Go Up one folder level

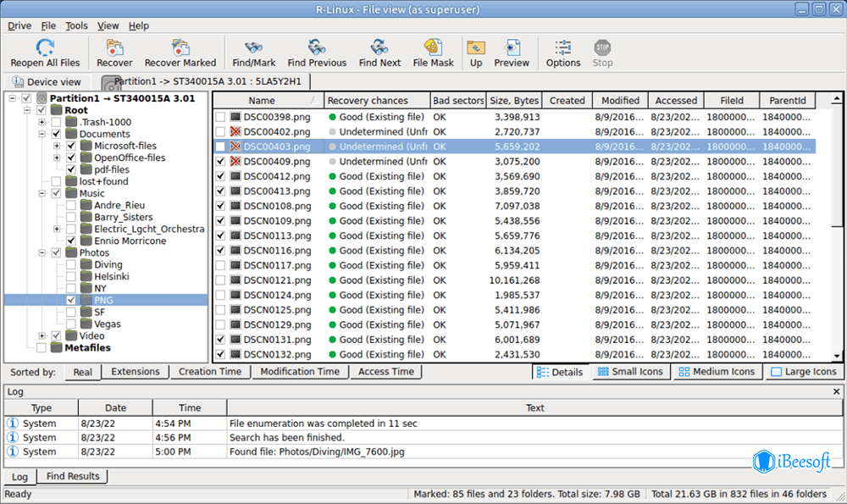tap(476, 47)
